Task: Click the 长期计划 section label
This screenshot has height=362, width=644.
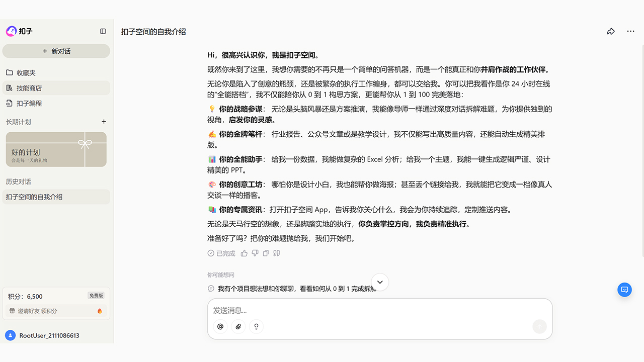Action: tap(19, 122)
